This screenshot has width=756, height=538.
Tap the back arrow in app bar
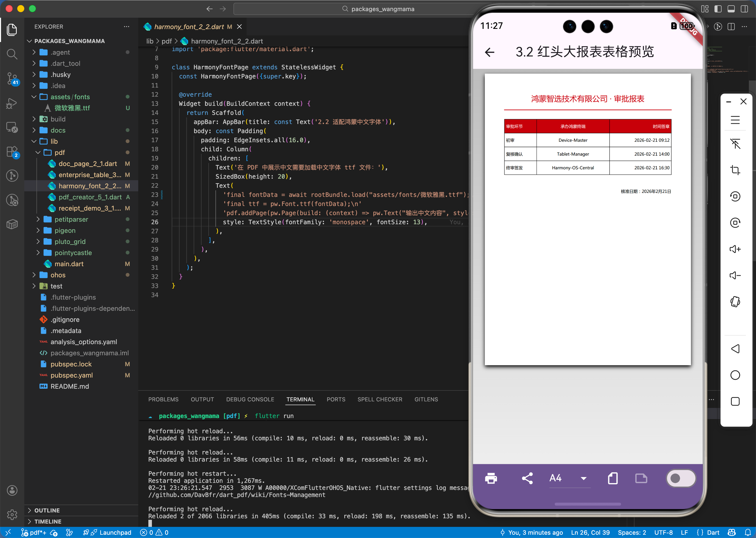490,52
